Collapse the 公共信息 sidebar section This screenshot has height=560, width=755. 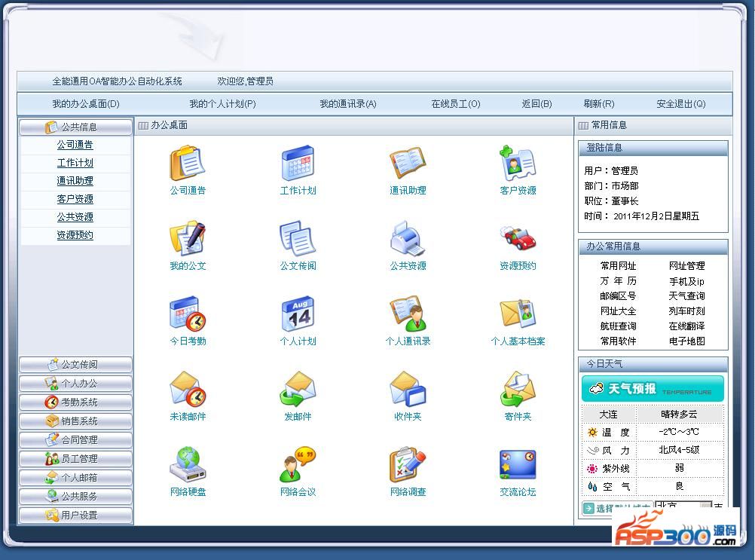click(75, 127)
